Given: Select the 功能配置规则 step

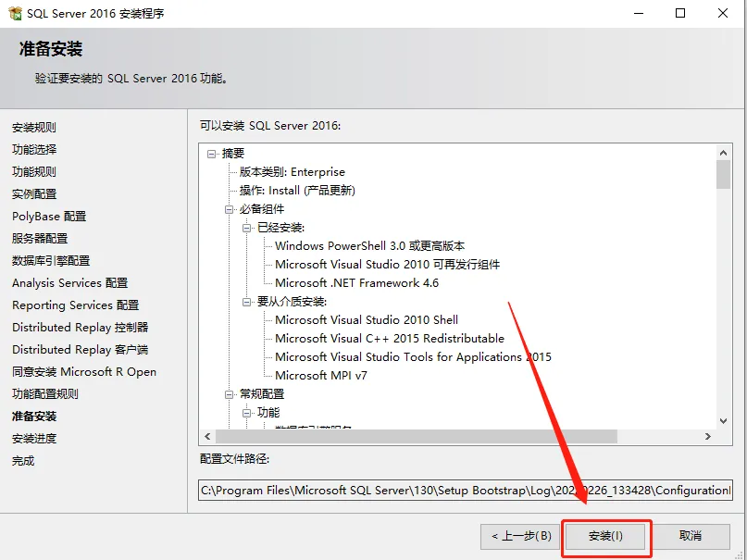Looking at the screenshot, I should (45, 394).
